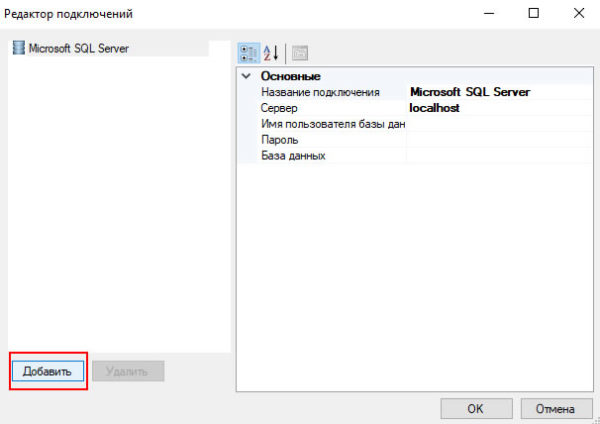Select the Сервер property label
This screenshot has height=424, width=600.
tap(279, 108)
